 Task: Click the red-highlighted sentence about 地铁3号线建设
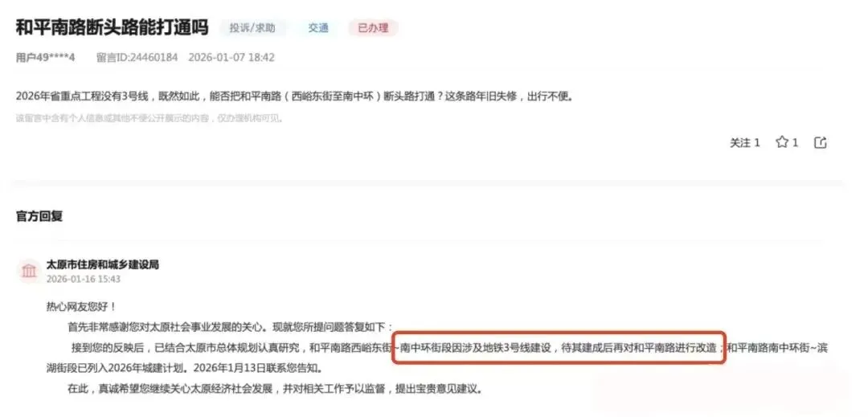(x=559, y=349)
